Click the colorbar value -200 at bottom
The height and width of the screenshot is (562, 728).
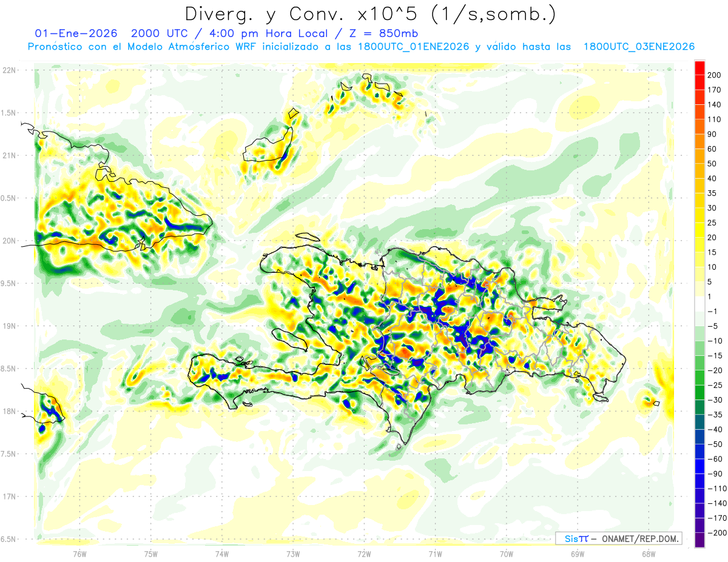pos(717,533)
